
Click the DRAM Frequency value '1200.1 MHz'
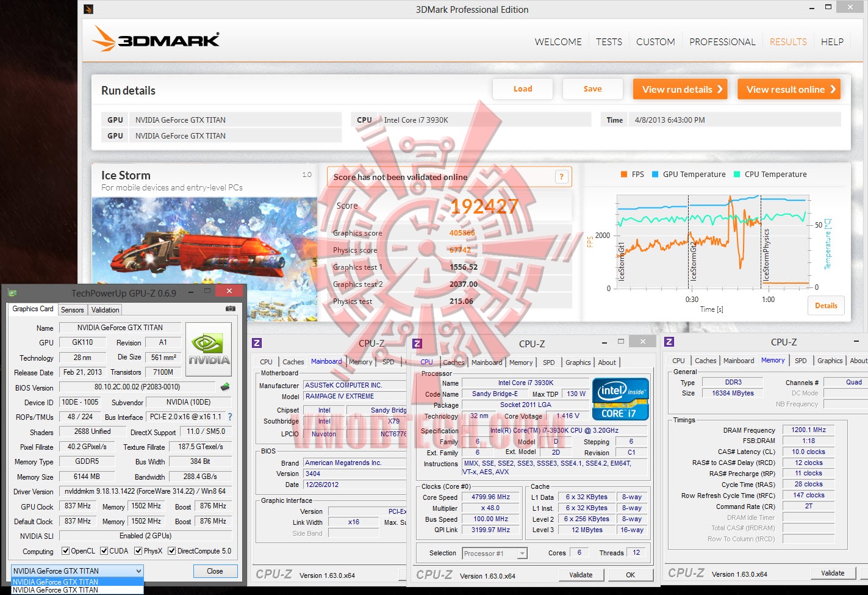pos(808,430)
